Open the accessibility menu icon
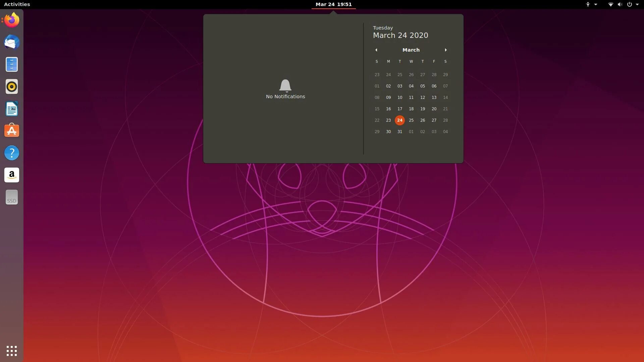 pyautogui.click(x=588, y=4)
